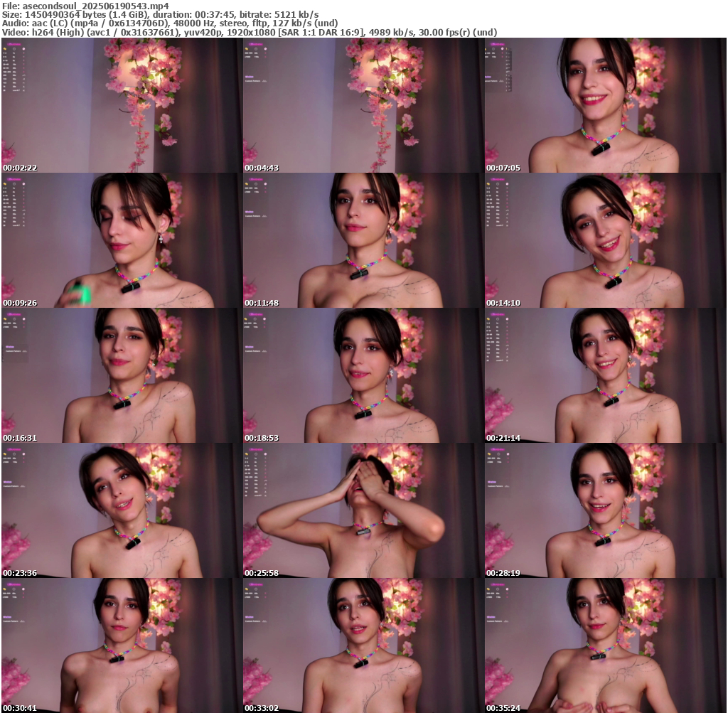Image resolution: width=728 pixels, height=713 pixels.
Task: Click the '00:25:58' timestamp label
Action: point(262,573)
